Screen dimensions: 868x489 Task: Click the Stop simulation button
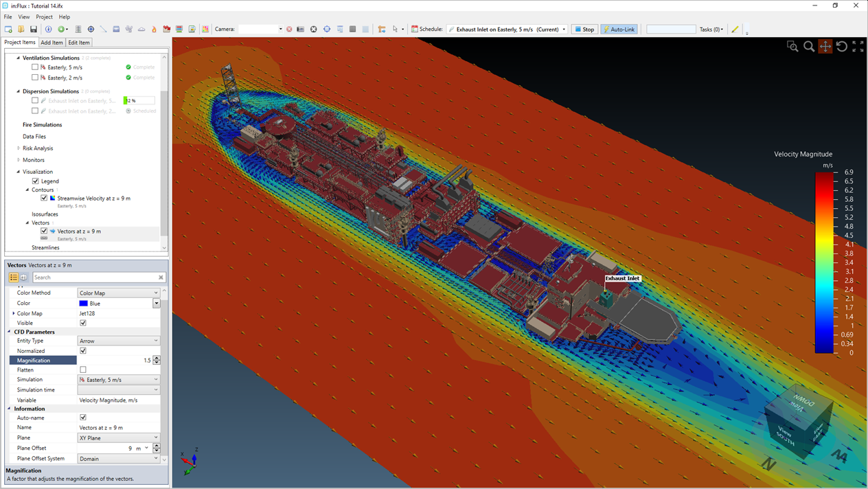(x=584, y=30)
